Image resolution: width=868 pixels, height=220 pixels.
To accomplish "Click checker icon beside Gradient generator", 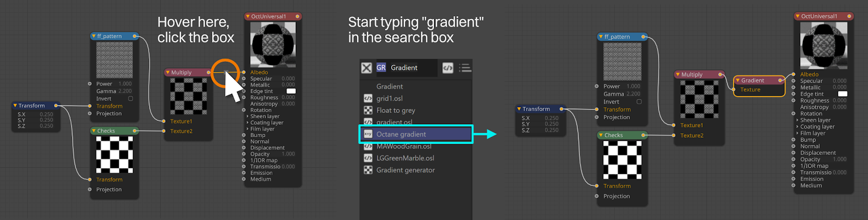I will click(x=368, y=170).
